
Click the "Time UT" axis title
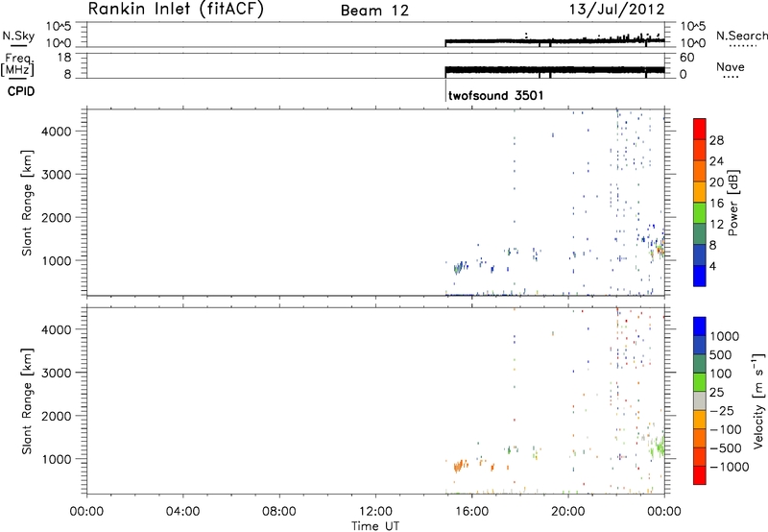pyautogui.click(x=375, y=525)
